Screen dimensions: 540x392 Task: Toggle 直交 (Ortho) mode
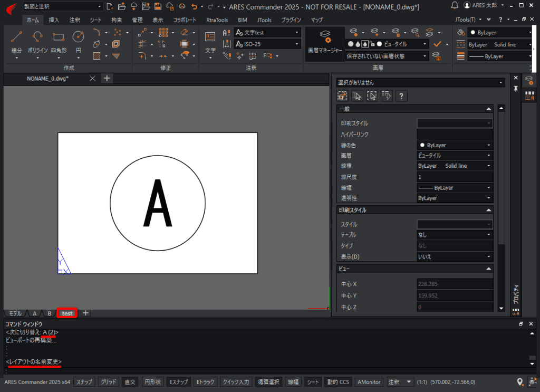130,382
